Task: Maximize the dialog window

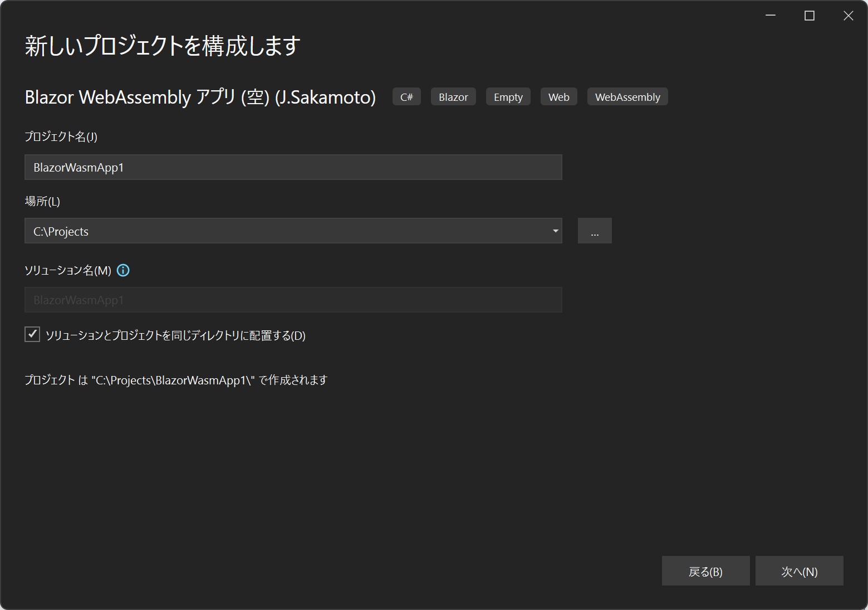Action: click(x=810, y=16)
